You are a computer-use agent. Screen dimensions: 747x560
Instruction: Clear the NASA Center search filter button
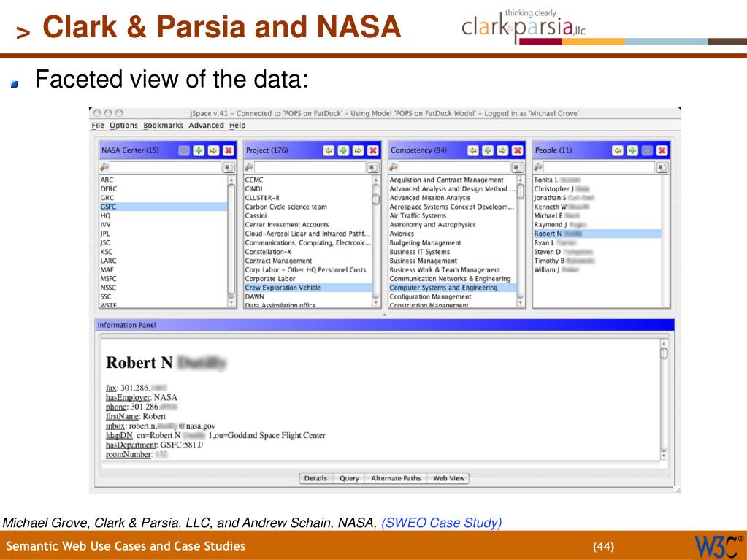coord(229,167)
